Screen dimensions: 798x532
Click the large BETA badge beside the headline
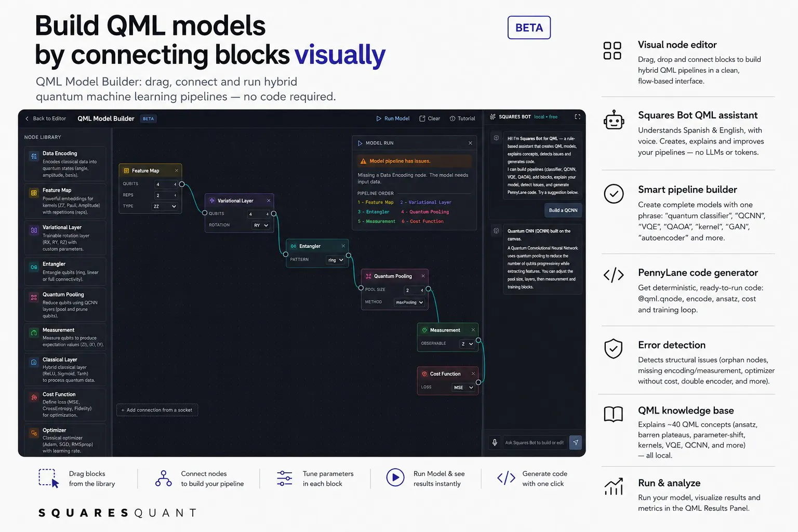(529, 28)
